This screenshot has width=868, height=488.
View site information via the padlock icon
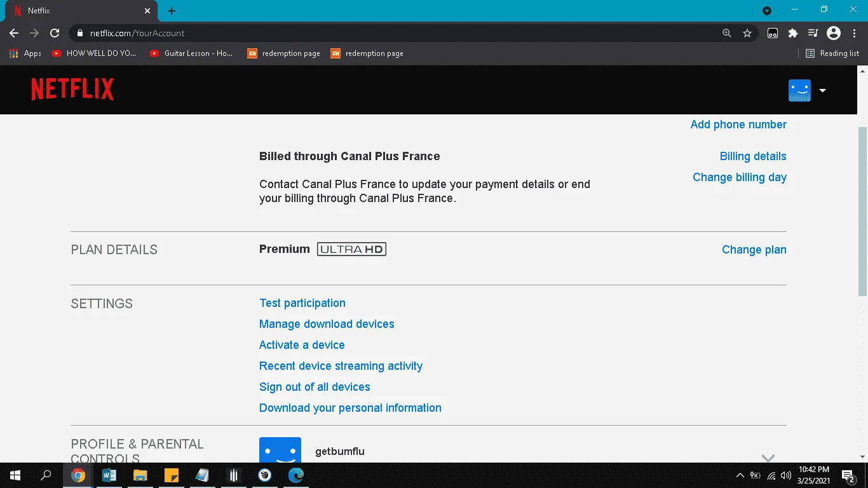[x=79, y=33]
